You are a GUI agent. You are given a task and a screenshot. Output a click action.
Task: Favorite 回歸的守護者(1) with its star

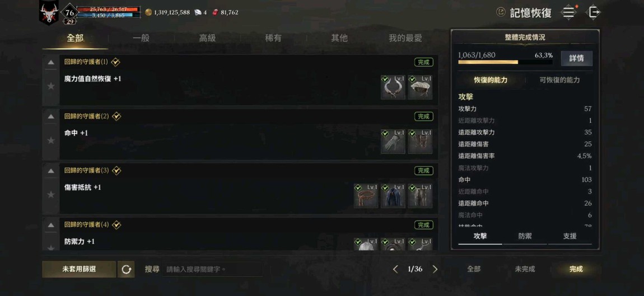click(x=51, y=86)
